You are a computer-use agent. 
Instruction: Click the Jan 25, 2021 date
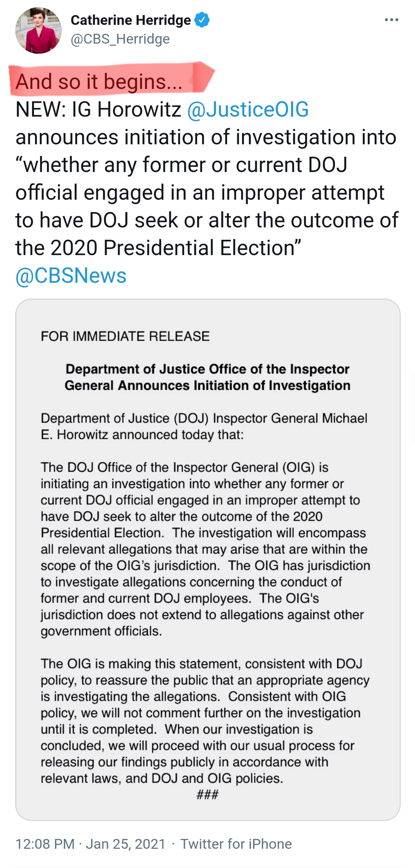(126, 844)
